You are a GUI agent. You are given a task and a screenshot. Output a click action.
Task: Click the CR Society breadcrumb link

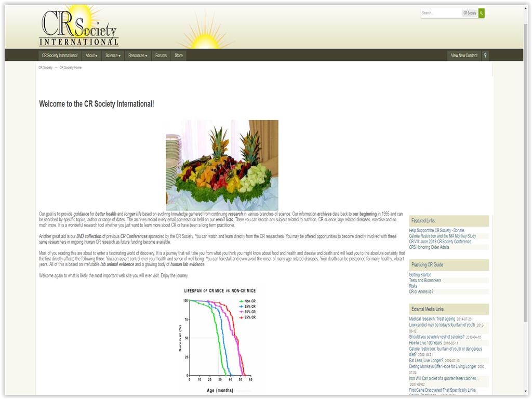[46, 68]
